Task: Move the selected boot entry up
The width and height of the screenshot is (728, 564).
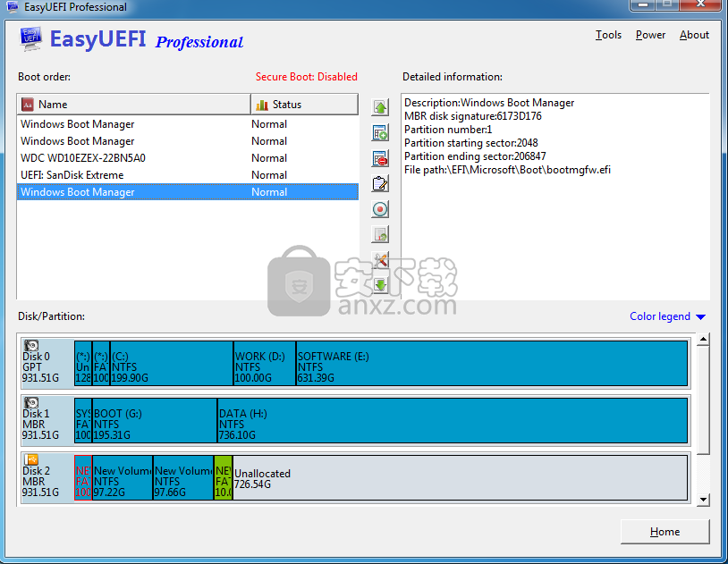Action: point(380,107)
